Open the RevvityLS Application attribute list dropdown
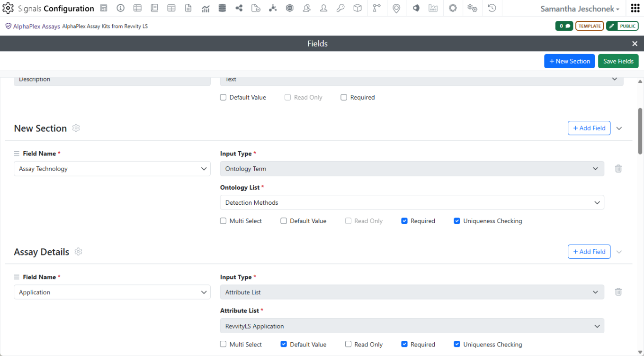 pos(412,326)
